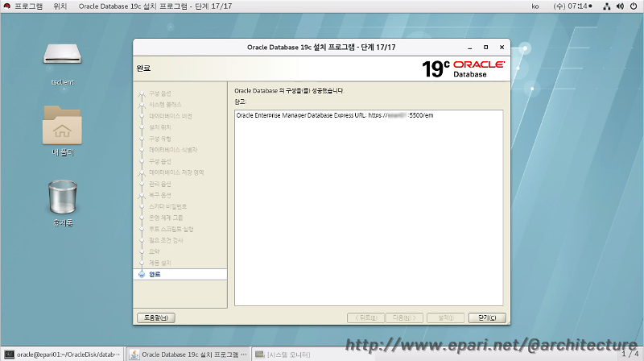
Task: Open the 위치 places menu
Action: 60,6
